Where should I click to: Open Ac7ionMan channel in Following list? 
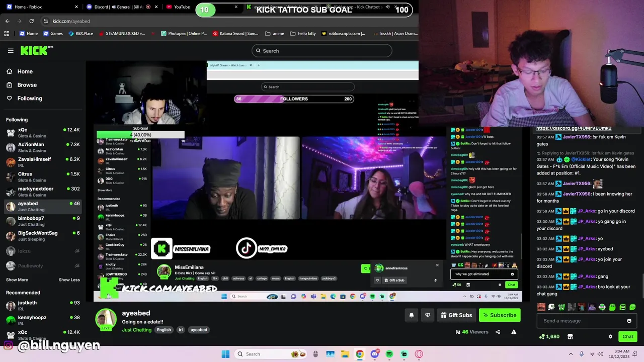(x=43, y=147)
